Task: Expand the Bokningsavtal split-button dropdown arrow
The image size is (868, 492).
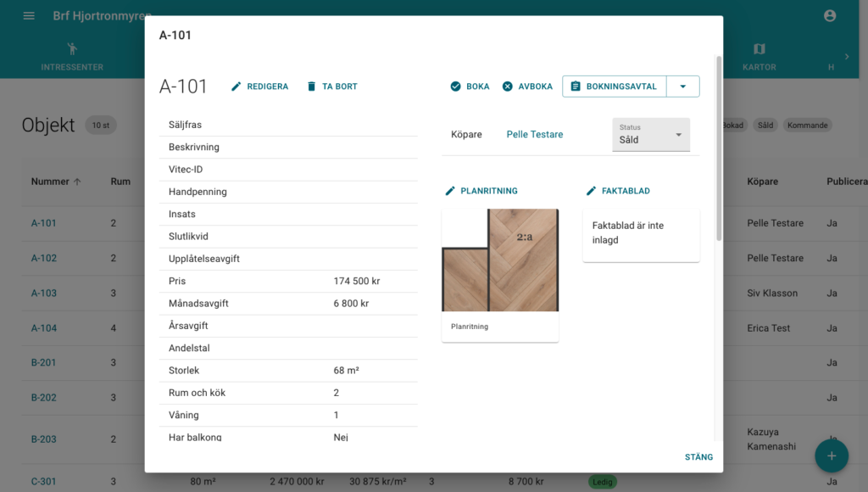Action: pos(683,87)
